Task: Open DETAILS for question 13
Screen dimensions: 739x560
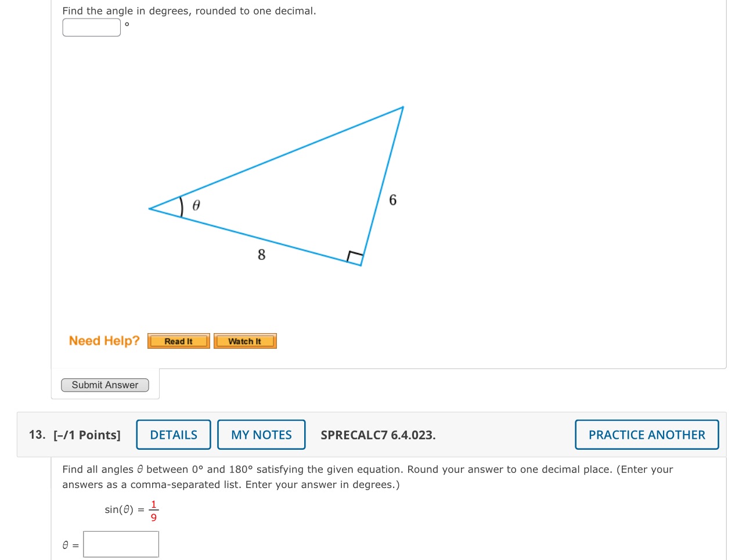Action: click(173, 435)
